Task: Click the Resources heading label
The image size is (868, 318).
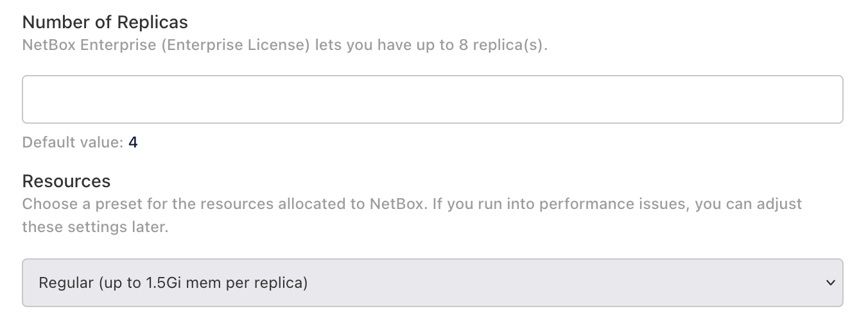Action: pyautogui.click(x=66, y=181)
